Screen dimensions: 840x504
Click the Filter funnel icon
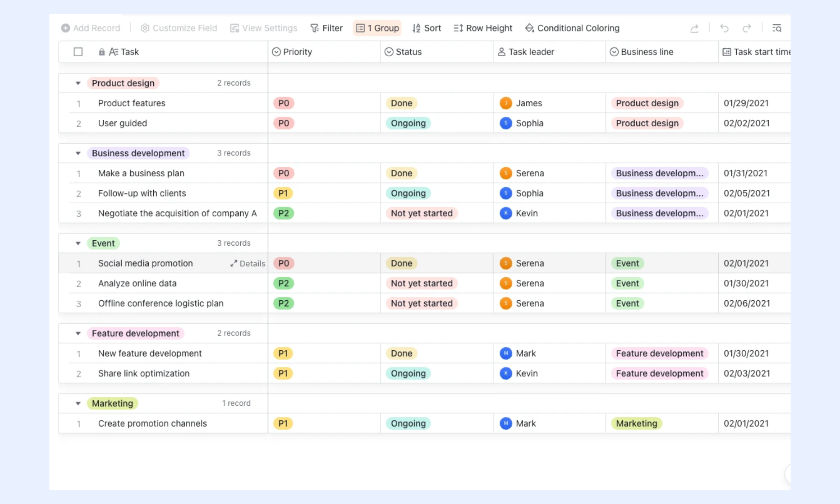[x=315, y=28]
